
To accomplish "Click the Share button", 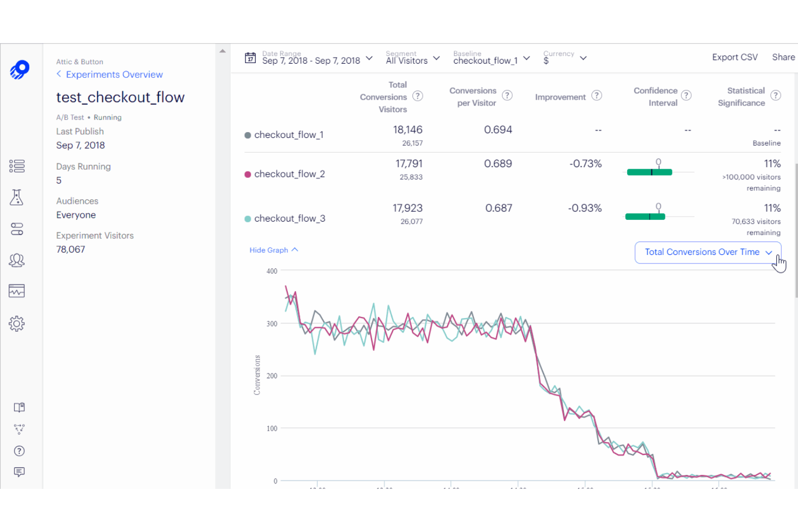I will coord(783,57).
